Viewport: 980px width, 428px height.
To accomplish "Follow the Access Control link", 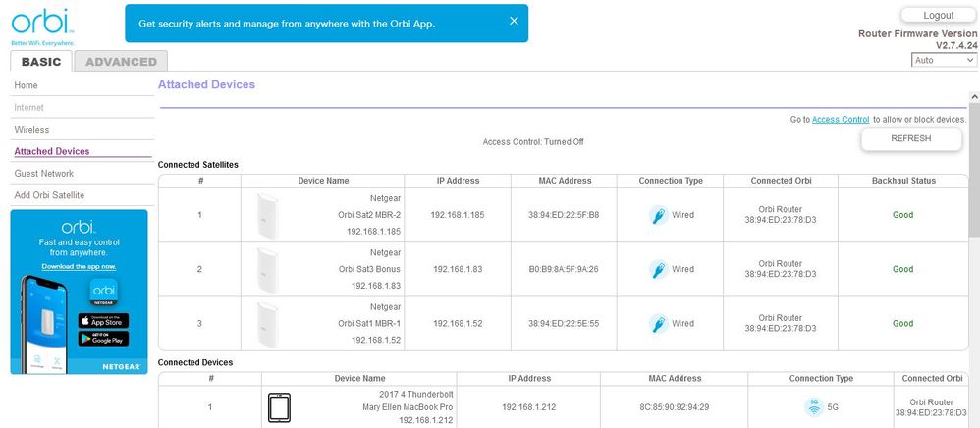I will [841, 120].
